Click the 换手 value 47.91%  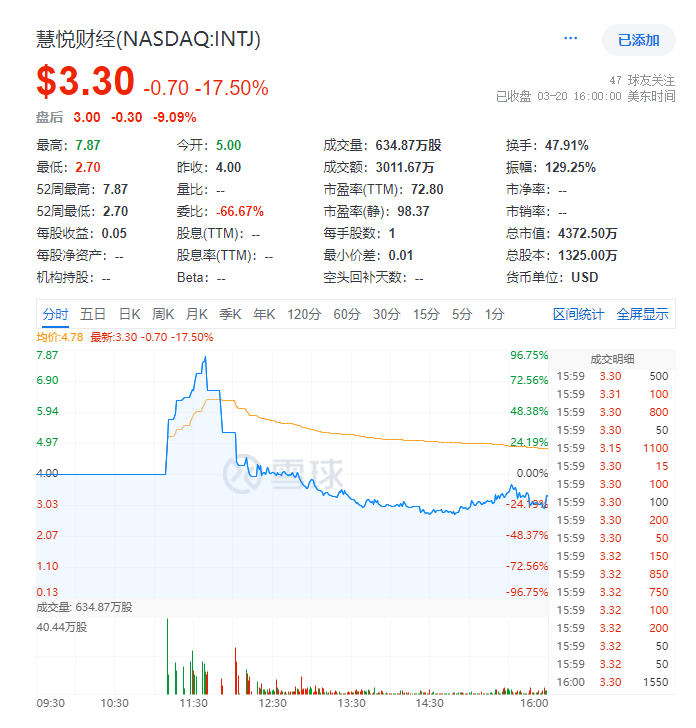click(566, 145)
